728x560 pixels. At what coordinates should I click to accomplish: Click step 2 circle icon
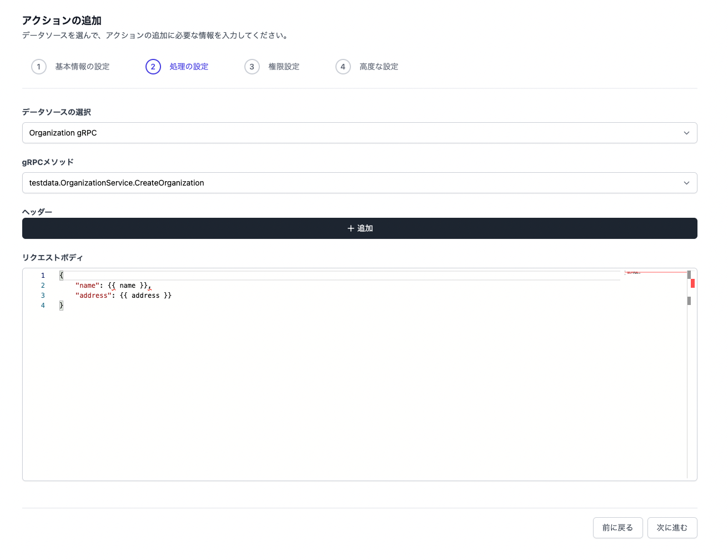pos(153,67)
